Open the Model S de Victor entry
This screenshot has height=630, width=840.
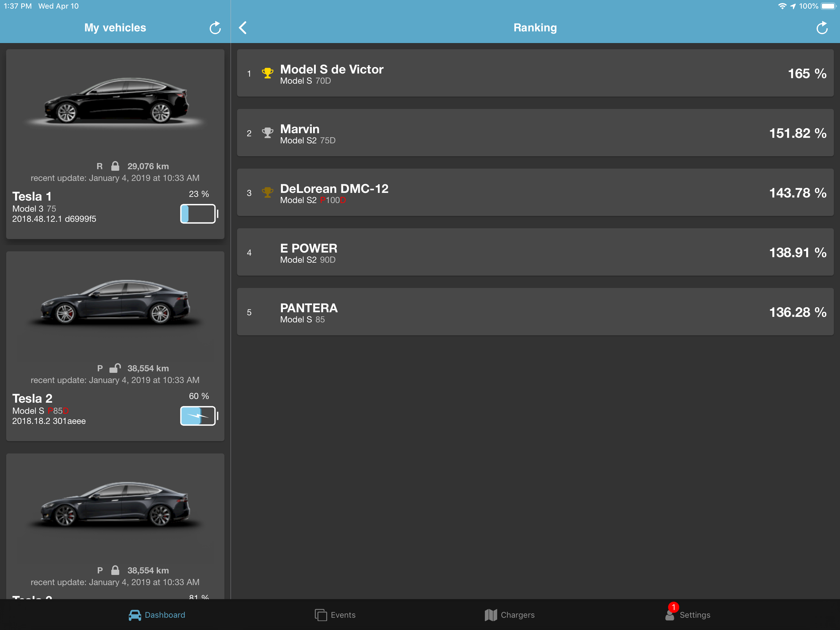click(x=535, y=73)
